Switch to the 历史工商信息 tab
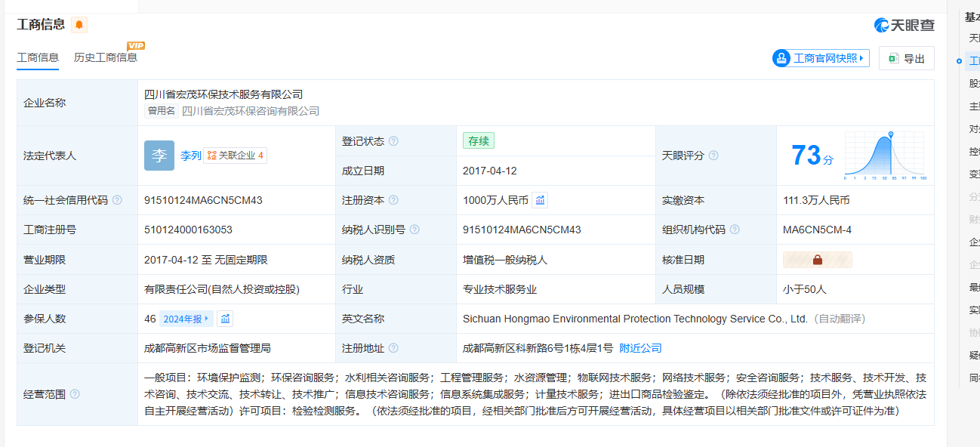Viewport: 980px width, 447px height. [x=106, y=57]
